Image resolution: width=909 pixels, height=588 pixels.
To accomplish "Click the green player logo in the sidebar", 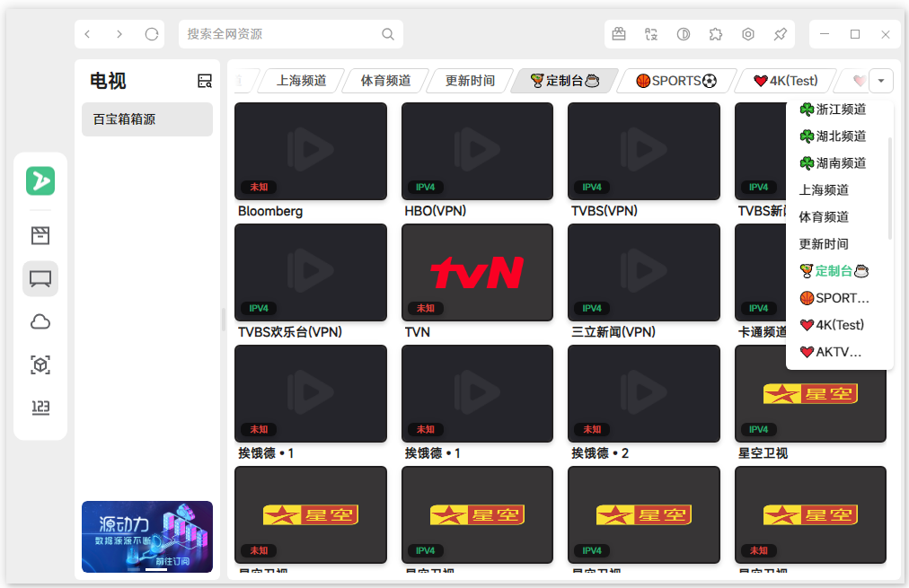I will pos(40,180).
